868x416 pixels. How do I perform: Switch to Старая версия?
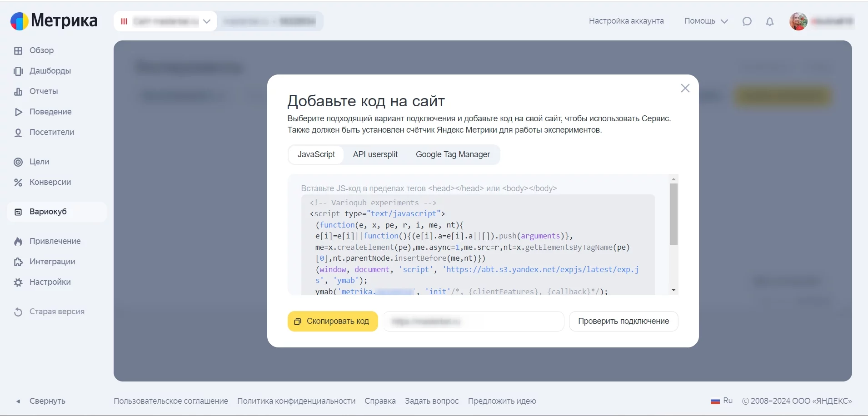click(57, 312)
